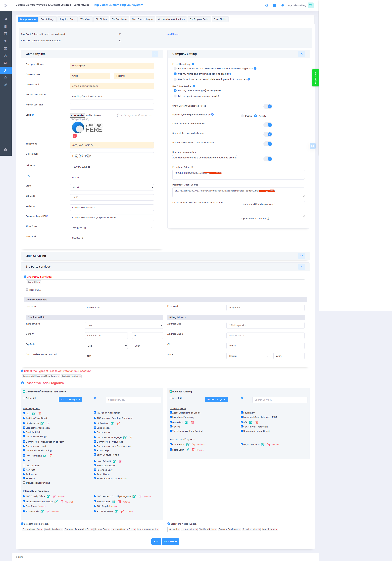
Task: Edit the HUNT- Bridge2 loan program
Action: pos(45,456)
